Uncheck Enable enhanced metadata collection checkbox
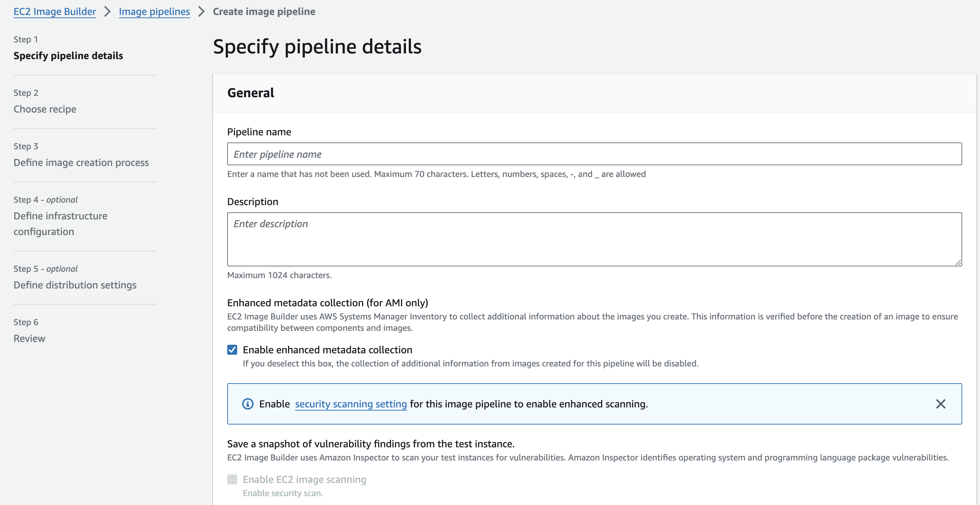The width and height of the screenshot is (980, 505). pyautogui.click(x=232, y=350)
